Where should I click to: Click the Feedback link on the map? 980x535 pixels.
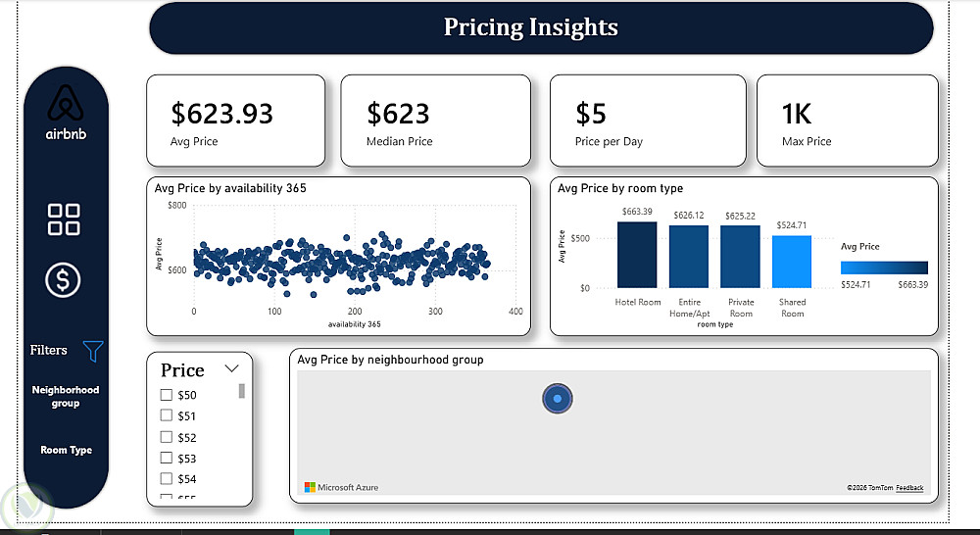(909, 487)
